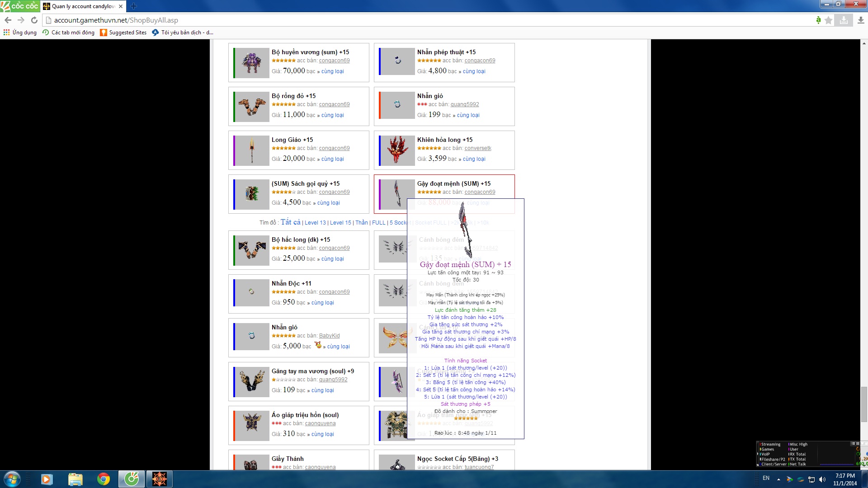Click the browser Back arrow
Screen dimensions: 868x488
click(x=8, y=20)
